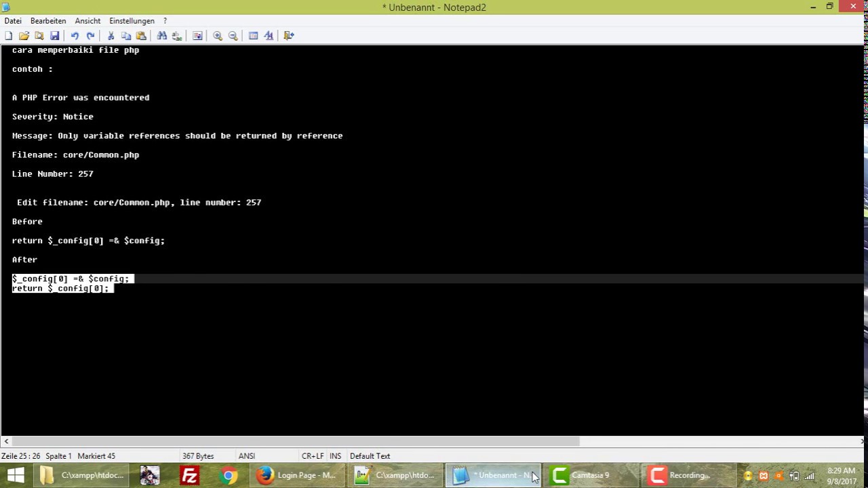
Task: Click the CR+LF line ending status entry
Action: [x=313, y=456]
